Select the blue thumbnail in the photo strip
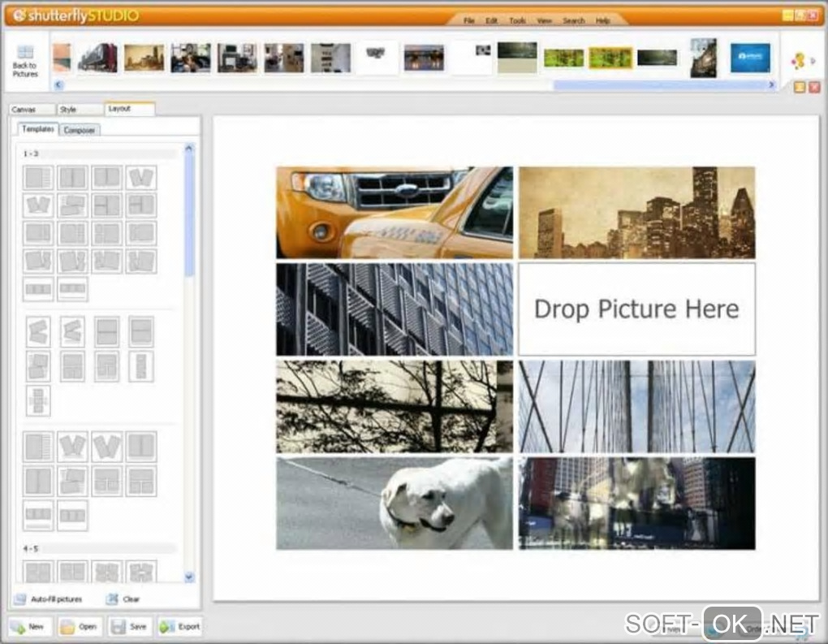Screen dimensions: 828x644 coord(750,58)
